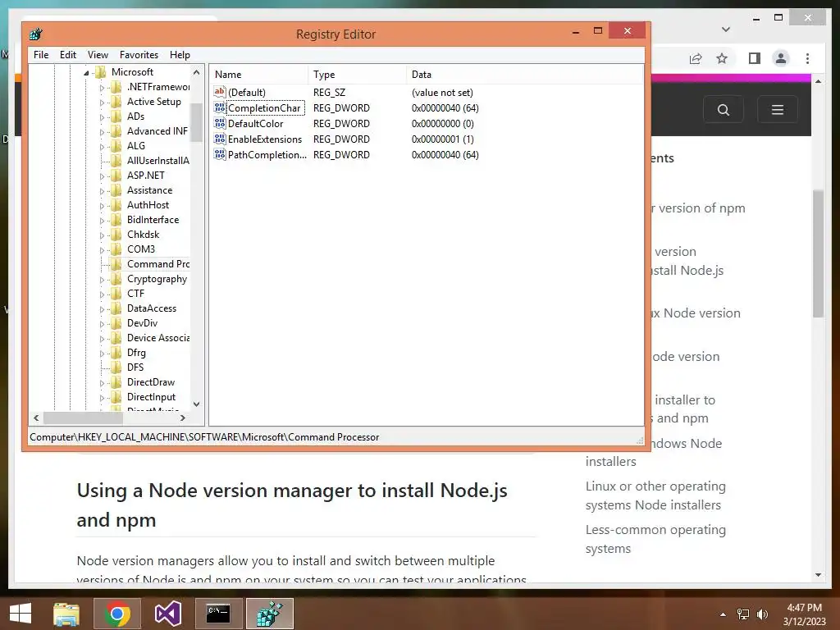Select the ASP.NET registry key
The width and height of the screenshot is (840, 630).
145,176
